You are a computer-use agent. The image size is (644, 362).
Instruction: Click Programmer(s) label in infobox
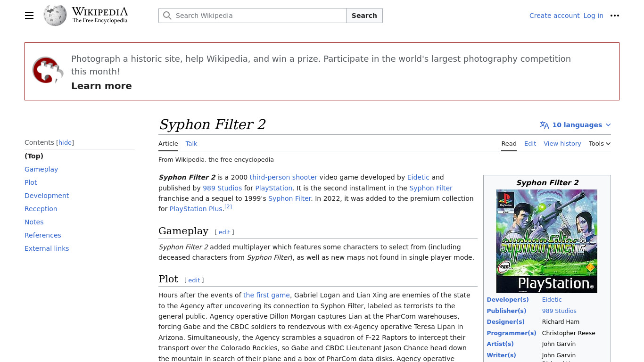512,333
